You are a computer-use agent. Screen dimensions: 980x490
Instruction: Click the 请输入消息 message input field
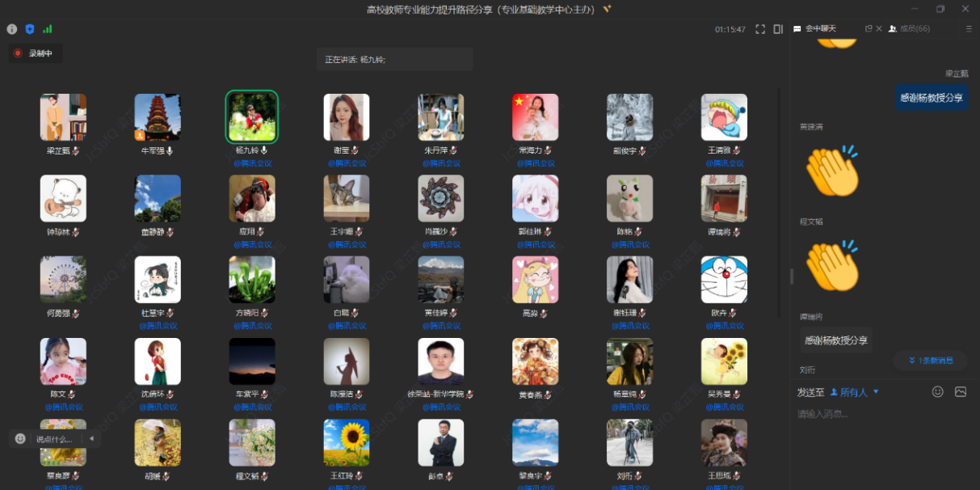pyautogui.click(x=873, y=414)
